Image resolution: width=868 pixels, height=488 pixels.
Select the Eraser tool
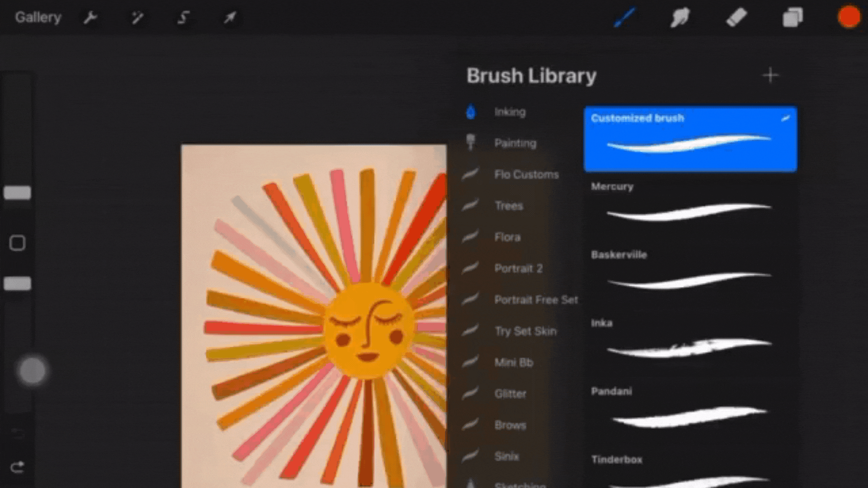tap(736, 18)
